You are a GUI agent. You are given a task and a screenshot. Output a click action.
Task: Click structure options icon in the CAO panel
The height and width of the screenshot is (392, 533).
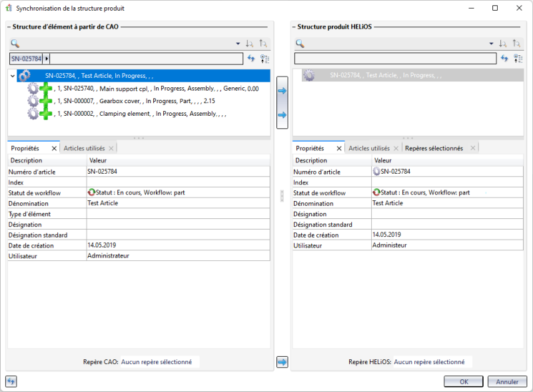tap(265, 59)
